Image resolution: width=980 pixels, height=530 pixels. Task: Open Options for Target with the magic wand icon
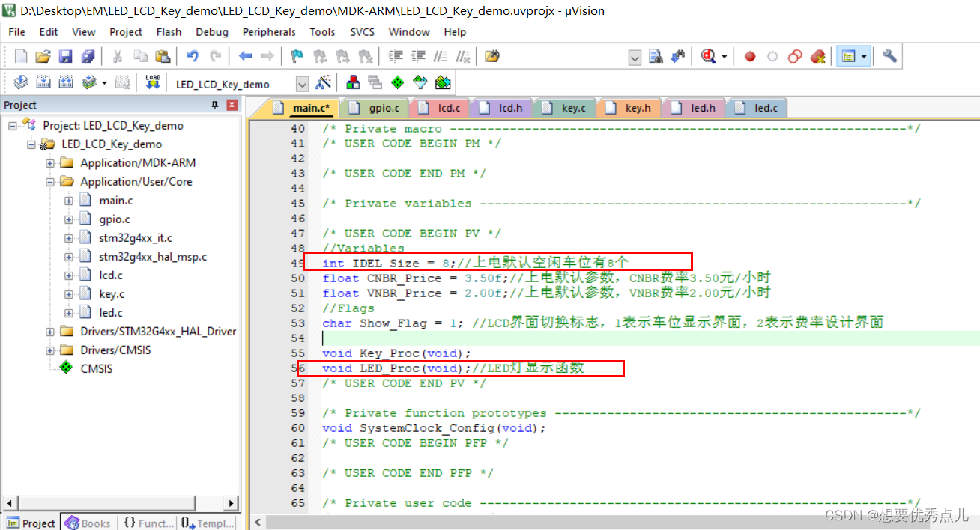(324, 83)
